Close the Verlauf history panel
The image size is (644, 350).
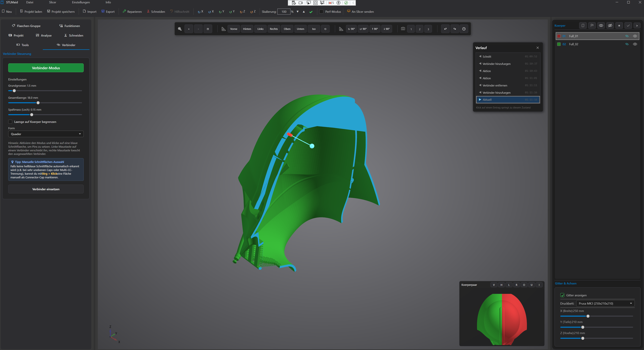coord(538,48)
